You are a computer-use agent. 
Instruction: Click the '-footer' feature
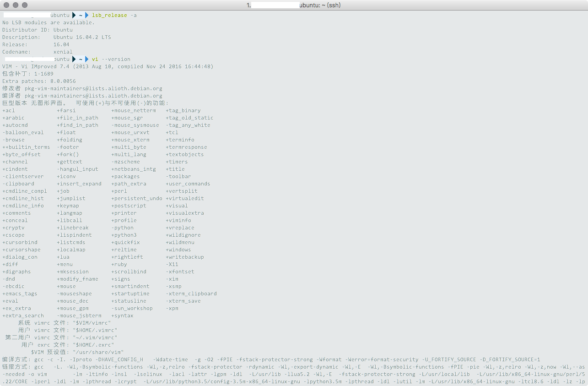coord(68,147)
